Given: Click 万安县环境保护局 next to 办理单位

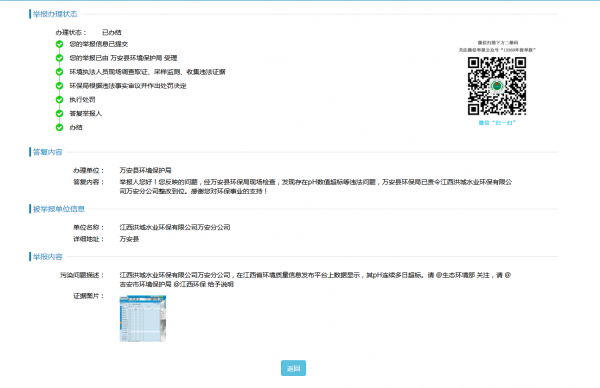Looking at the screenshot, I should 145,170.
